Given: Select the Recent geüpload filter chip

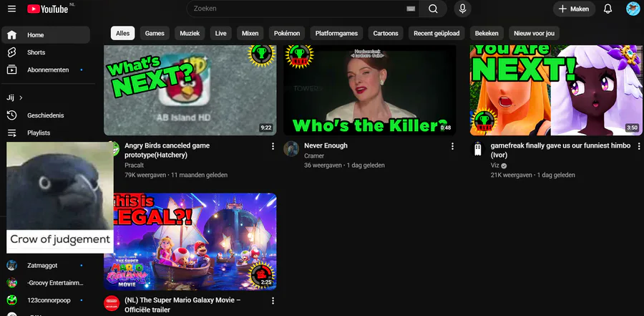Looking at the screenshot, I should 436,34.
